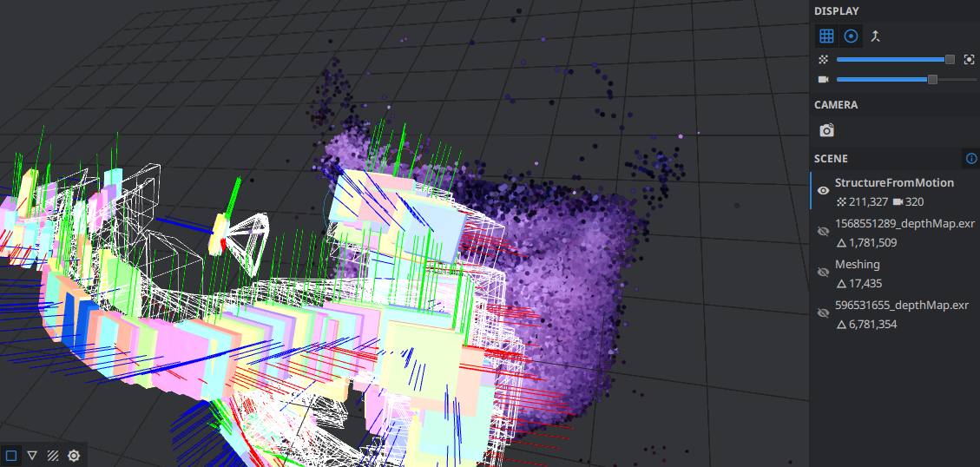Open the scene info button

pos(970,158)
